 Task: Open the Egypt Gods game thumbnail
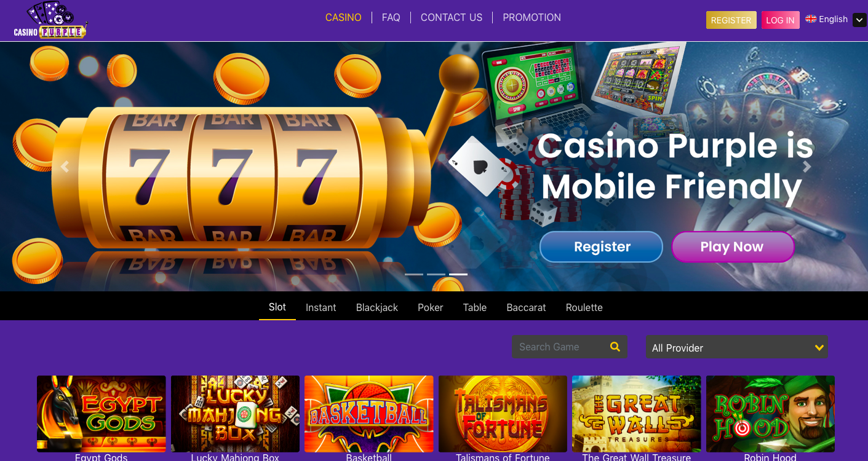(102, 414)
